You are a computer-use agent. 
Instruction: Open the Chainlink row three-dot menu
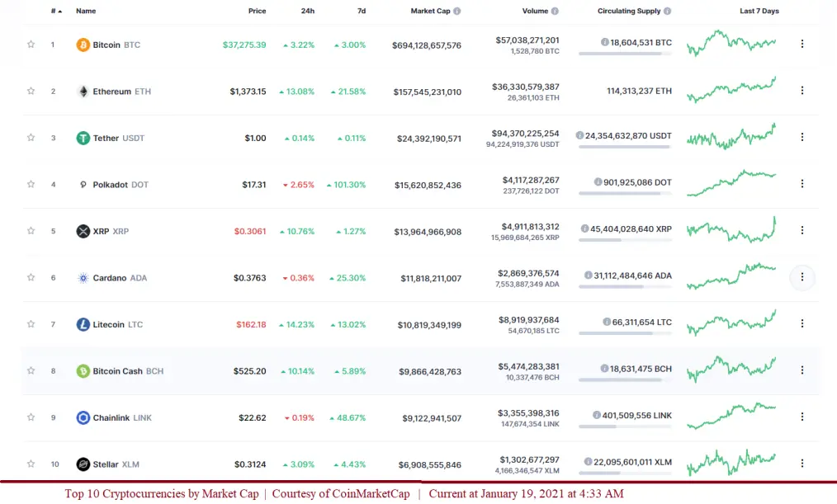pyautogui.click(x=802, y=417)
